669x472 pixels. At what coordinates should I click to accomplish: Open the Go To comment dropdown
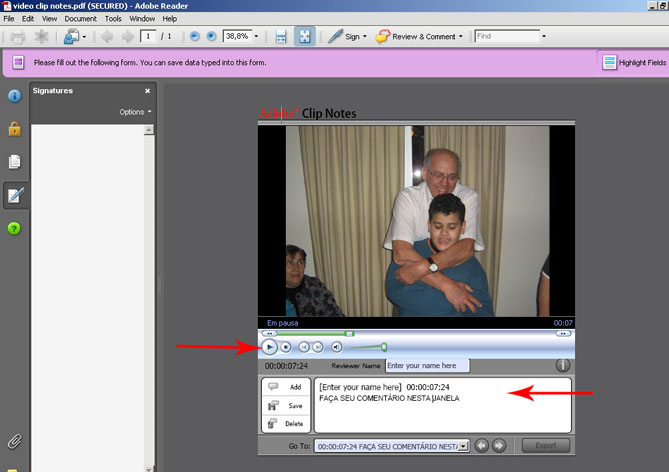tap(463, 446)
